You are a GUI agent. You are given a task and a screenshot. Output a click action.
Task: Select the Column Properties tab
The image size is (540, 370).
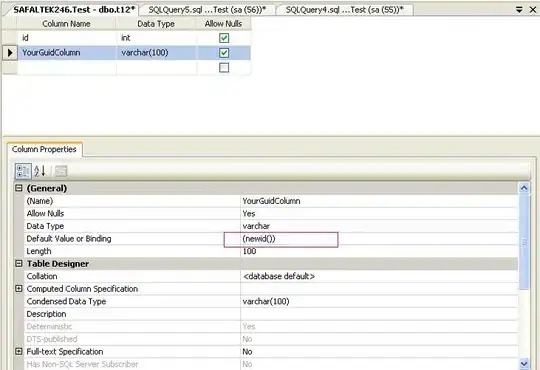[x=44, y=149]
